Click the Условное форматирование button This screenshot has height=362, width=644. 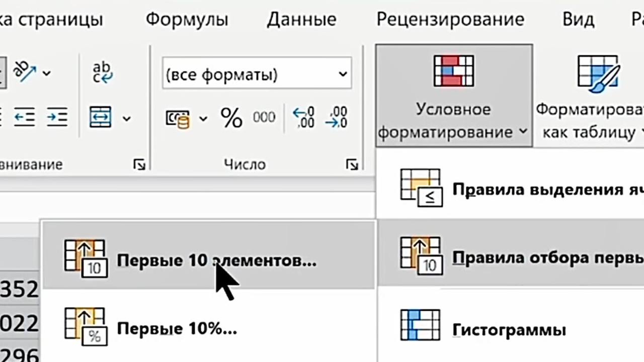click(453, 96)
